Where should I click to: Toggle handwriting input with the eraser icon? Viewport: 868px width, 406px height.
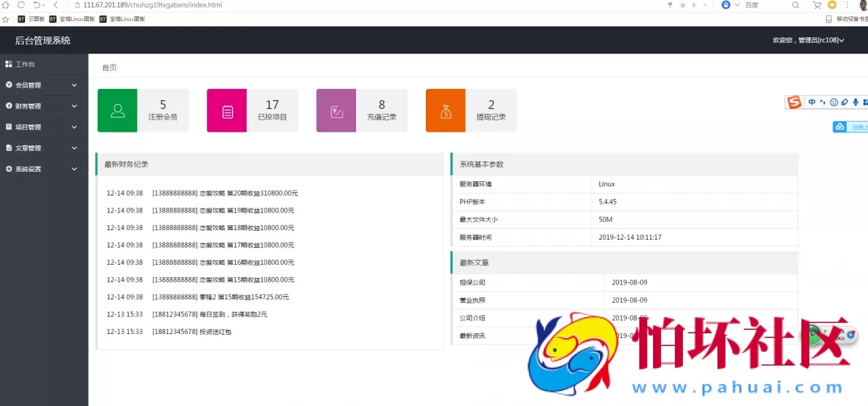coord(844,102)
